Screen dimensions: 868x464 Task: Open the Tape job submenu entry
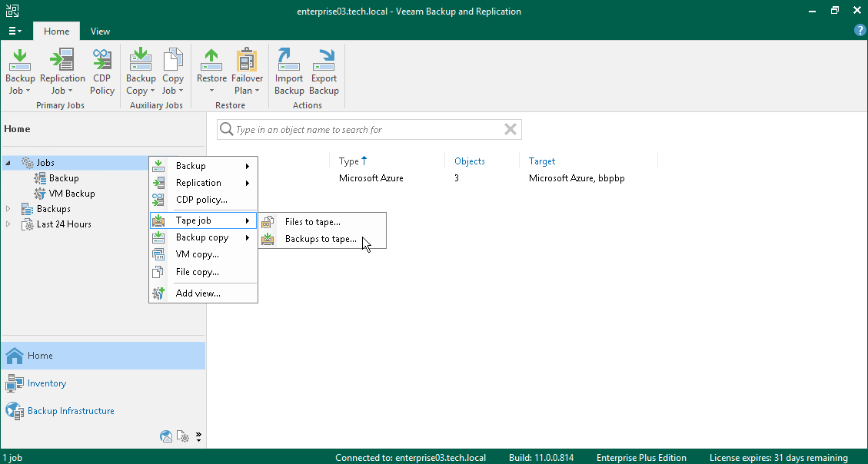pyautogui.click(x=203, y=220)
